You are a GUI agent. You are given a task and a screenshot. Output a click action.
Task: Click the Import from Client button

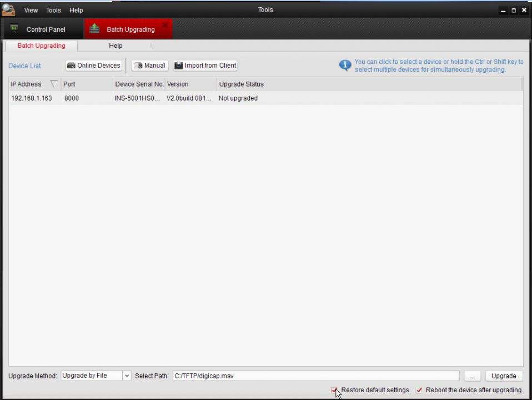coord(205,66)
